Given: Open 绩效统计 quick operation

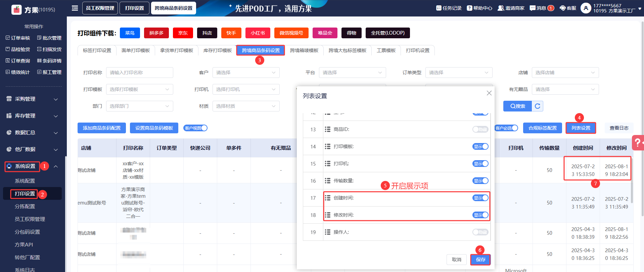Looking at the screenshot, I should point(18,72).
